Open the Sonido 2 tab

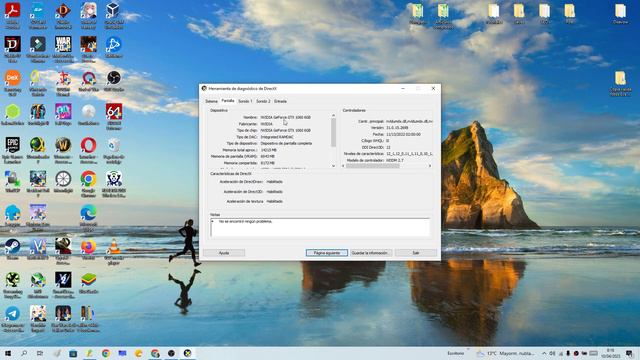point(263,101)
